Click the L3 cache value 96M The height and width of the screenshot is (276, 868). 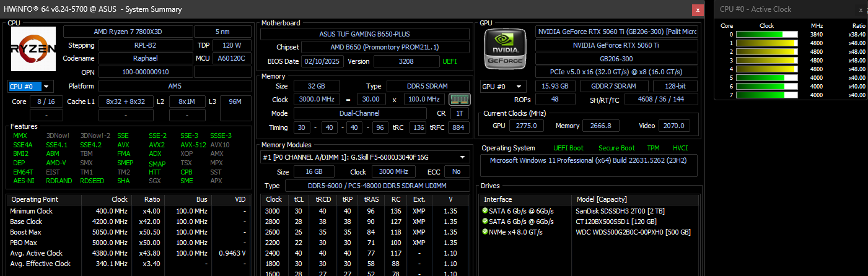(x=235, y=101)
